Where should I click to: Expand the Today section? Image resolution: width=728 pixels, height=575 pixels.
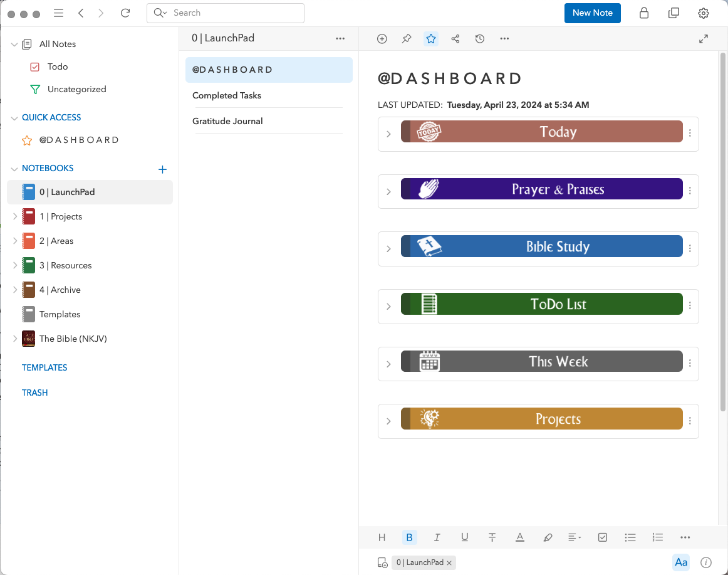[388, 134]
